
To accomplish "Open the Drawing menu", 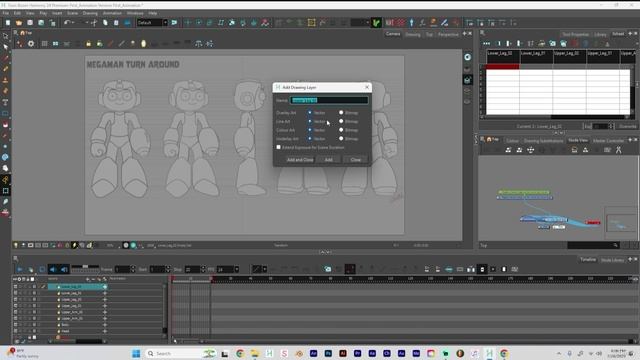I will coord(90,13).
